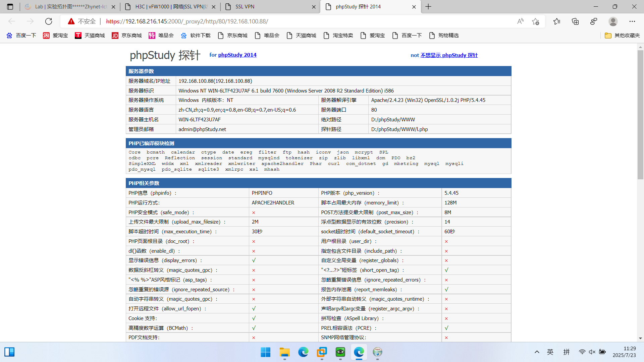Open the Read aloud icon in address bar
The height and width of the screenshot is (362, 644).
520,21
